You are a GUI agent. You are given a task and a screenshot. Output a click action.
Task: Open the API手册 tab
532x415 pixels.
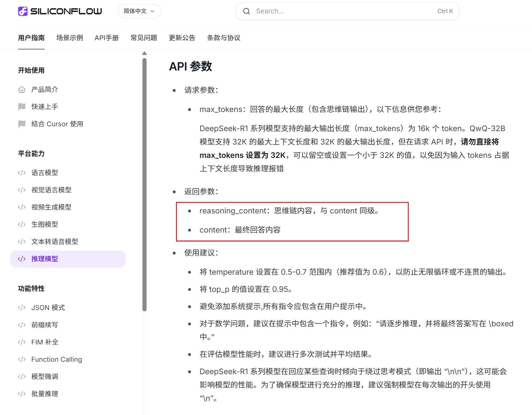pyautogui.click(x=107, y=38)
